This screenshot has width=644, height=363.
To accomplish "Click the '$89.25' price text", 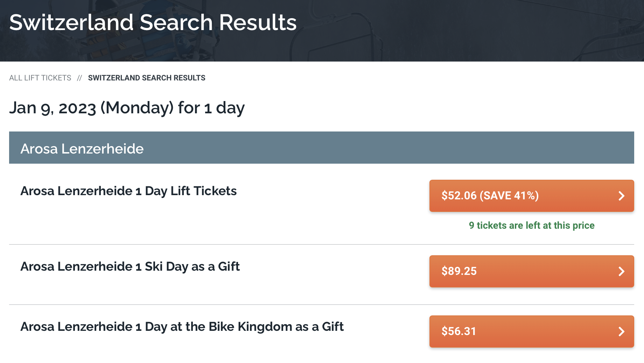I will click(x=459, y=271).
